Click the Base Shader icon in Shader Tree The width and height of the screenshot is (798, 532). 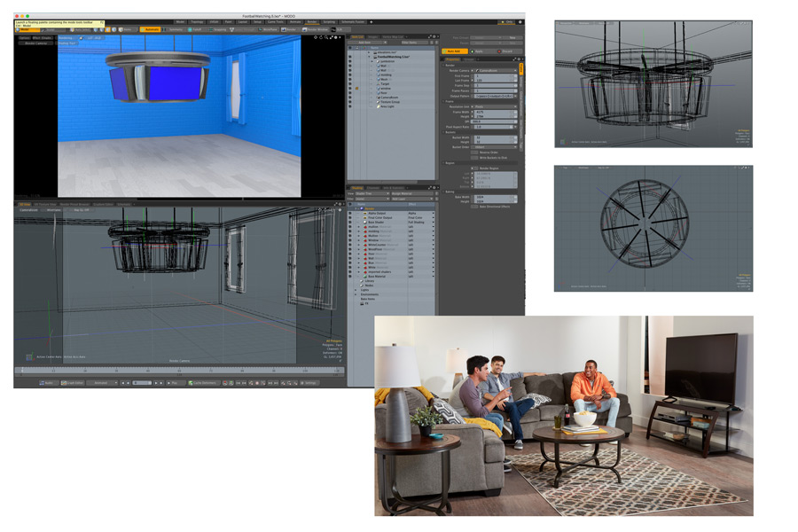(365, 223)
